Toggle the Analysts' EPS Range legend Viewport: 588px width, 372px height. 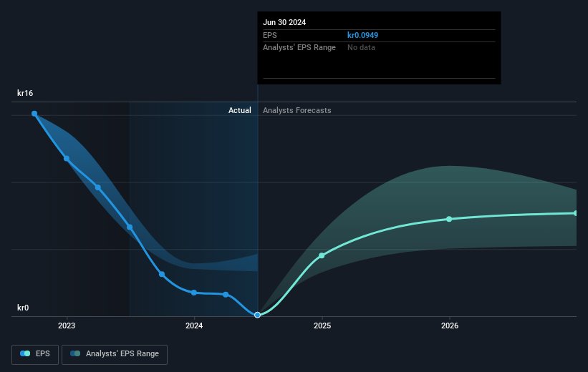click(115, 354)
